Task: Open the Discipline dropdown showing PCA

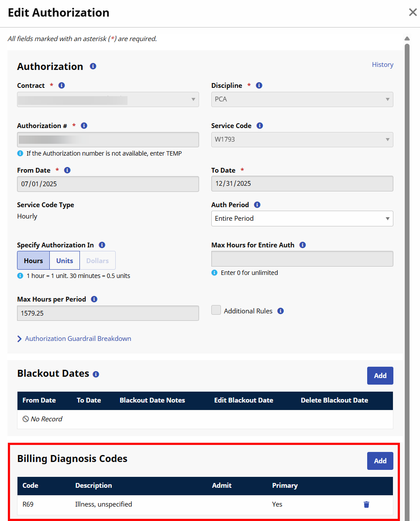Action: click(x=302, y=99)
